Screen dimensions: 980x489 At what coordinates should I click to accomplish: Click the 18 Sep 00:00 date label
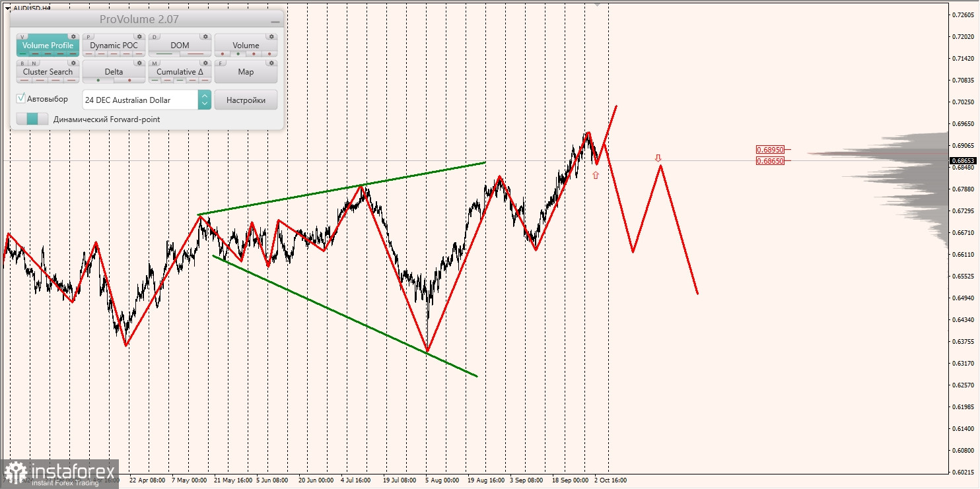(x=570, y=480)
